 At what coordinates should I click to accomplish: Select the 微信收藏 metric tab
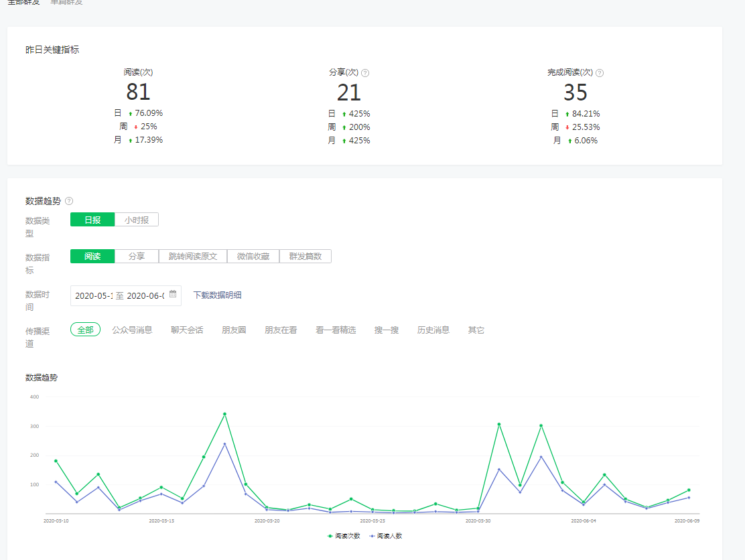tap(253, 257)
